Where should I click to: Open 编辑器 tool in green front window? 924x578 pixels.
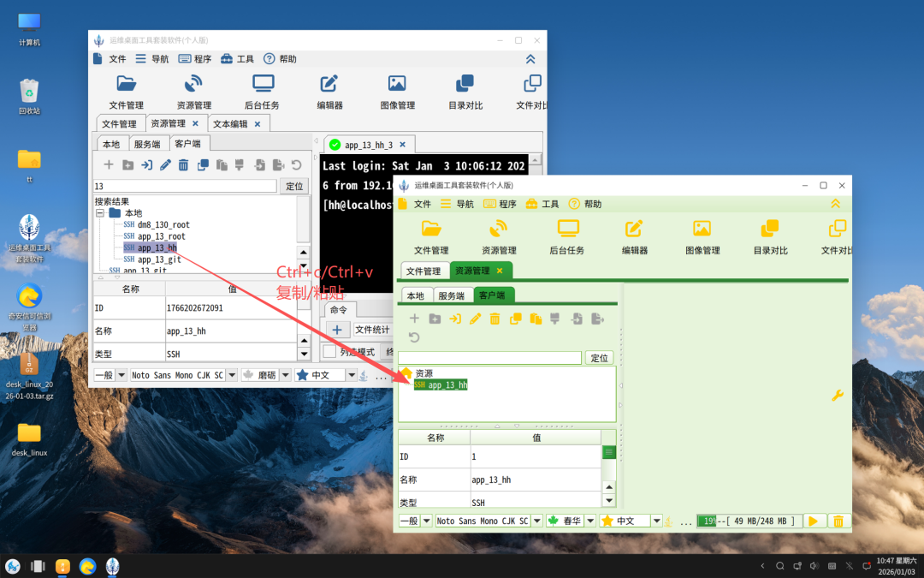click(635, 237)
